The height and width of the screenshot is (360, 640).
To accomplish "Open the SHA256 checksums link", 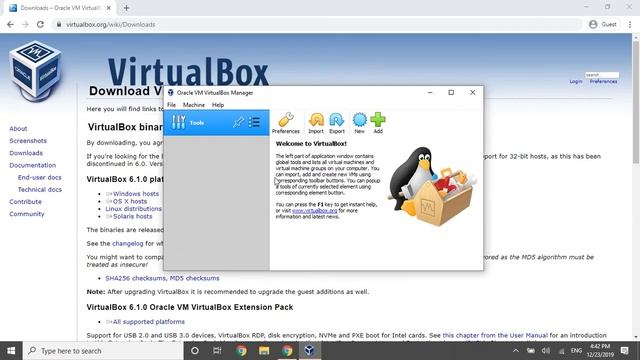I will click(x=135, y=278).
